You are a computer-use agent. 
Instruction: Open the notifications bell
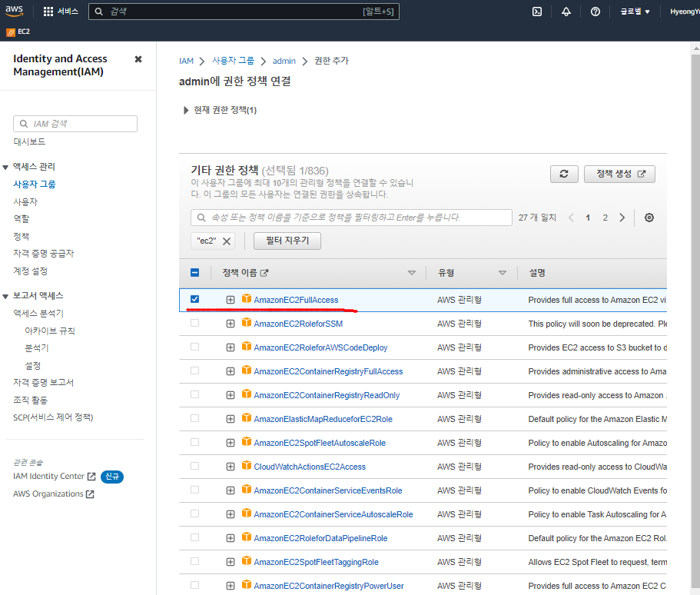coord(566,12)
